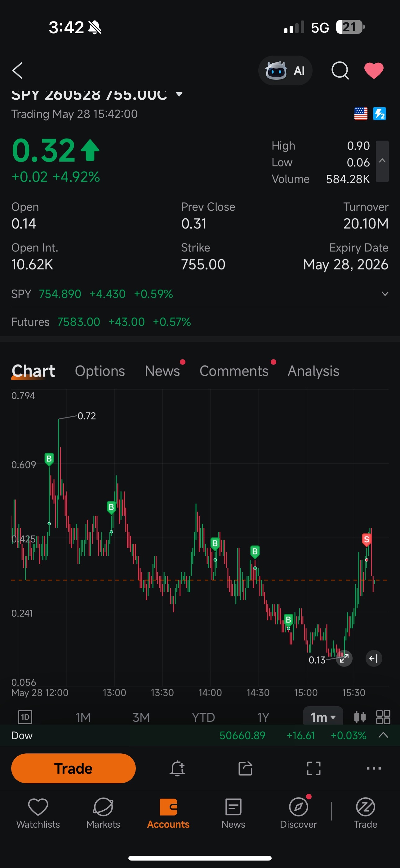Image resolution: width=400 pixels, height=868 pixels.
Task: Switch to the Options tab
Action: (x=100, y=371)
